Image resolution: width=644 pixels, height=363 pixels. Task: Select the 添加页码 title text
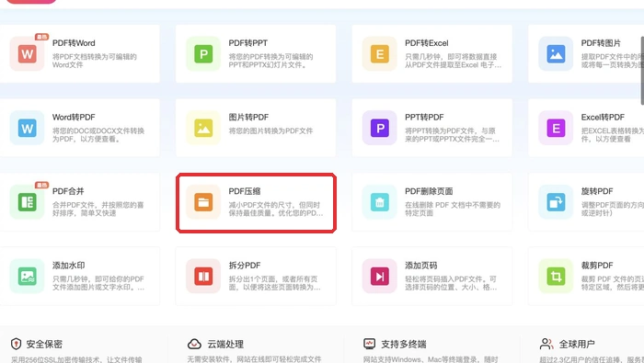[421, 266]
